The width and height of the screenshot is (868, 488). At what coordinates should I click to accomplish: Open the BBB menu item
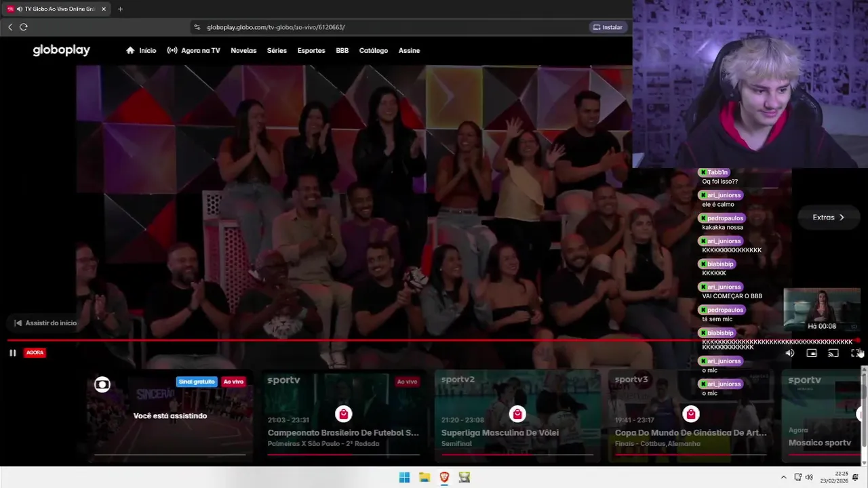(x=342, y=50)
